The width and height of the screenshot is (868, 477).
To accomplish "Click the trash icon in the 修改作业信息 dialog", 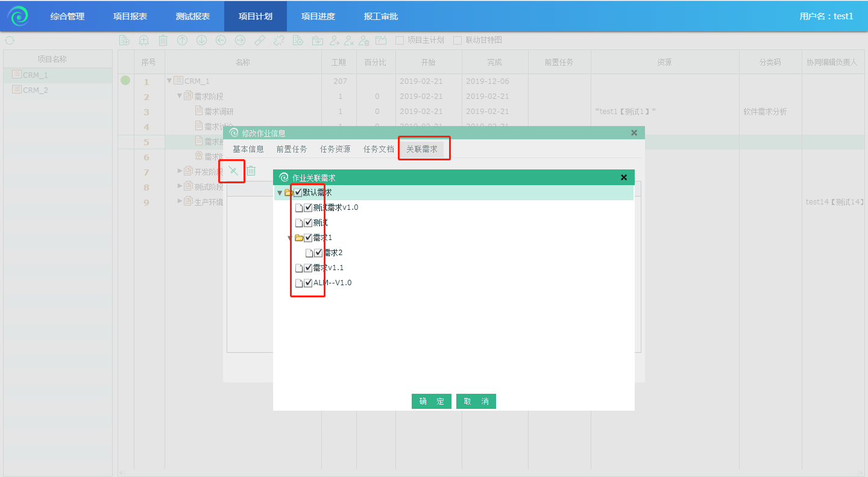I will [x=251, y=171].
